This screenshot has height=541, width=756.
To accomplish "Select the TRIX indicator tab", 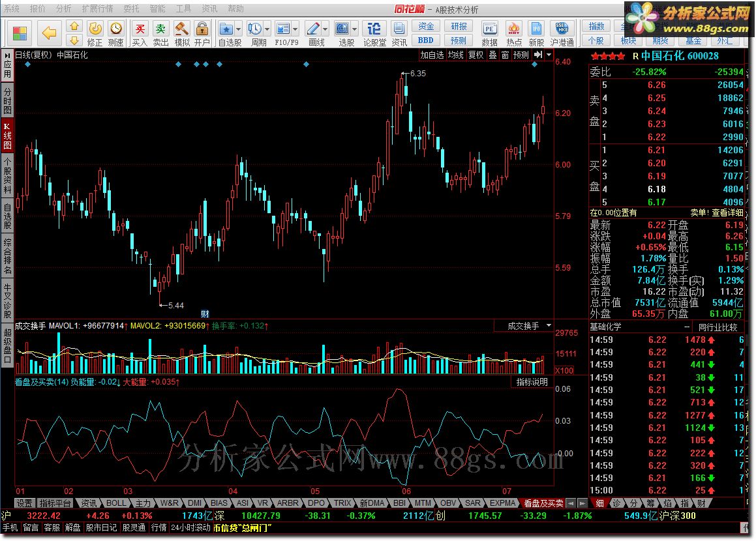I will pos(343,503).
